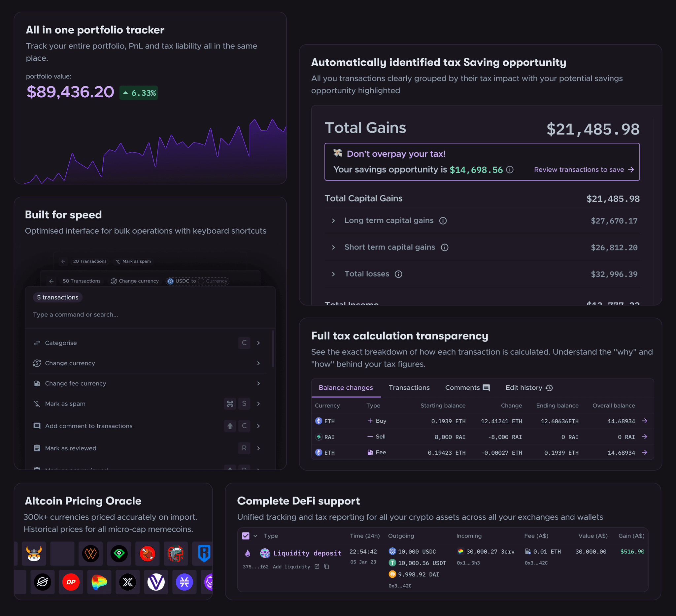Click the red Optimism-row X token icon
Image resolution: width=676 pixels, height=616 pixels.
click(x=127, y=582)
